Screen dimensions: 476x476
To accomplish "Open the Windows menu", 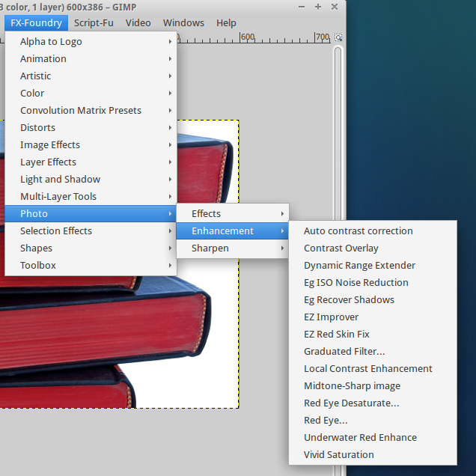I will pos(183,23).
